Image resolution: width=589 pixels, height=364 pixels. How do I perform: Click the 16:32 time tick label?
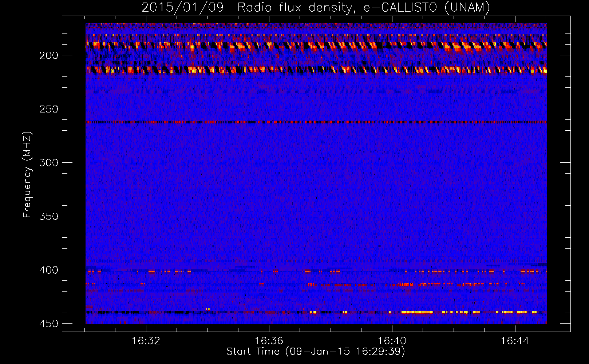point(146,341)
